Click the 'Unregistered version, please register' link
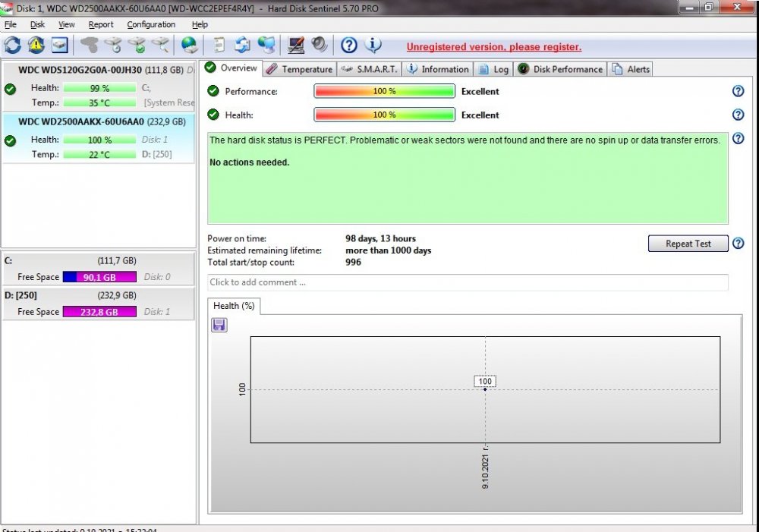The image size is (759, 532). click(x=493, y=47)
